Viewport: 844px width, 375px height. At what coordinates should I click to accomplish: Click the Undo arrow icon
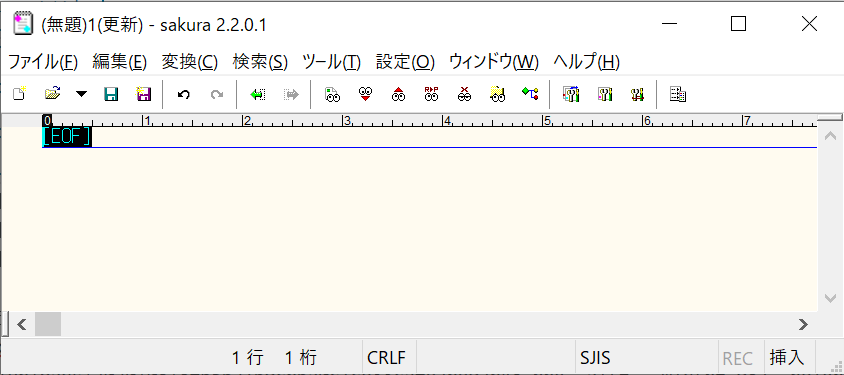(184, 95)
